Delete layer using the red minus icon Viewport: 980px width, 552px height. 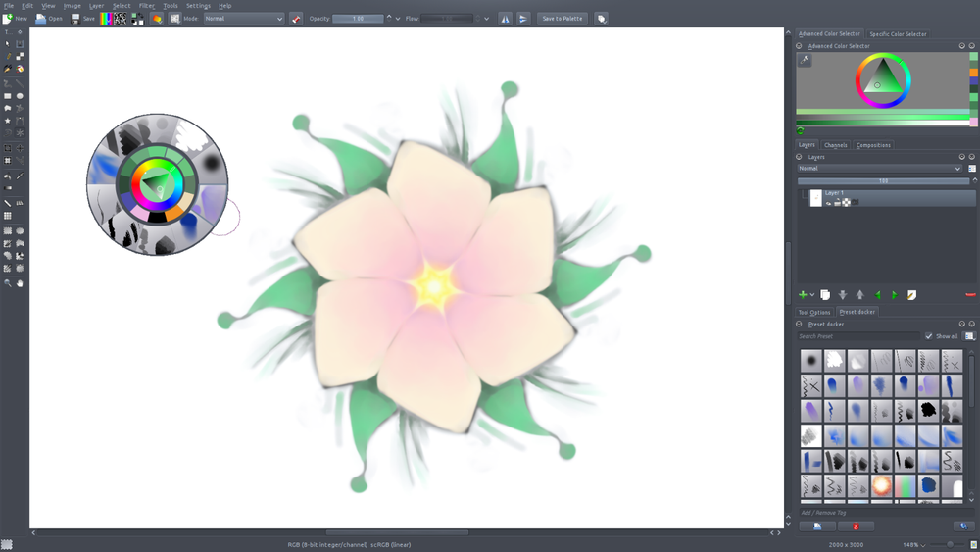[970, 295]
